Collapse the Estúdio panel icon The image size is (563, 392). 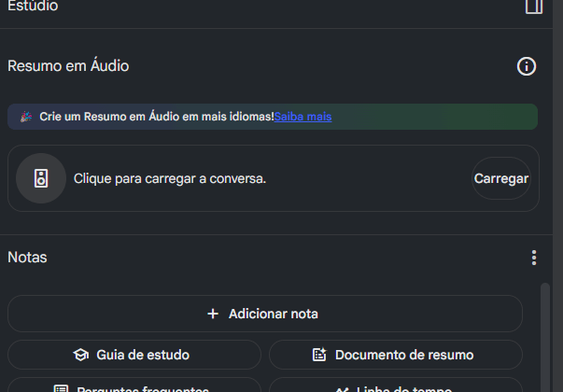[534, 7]
